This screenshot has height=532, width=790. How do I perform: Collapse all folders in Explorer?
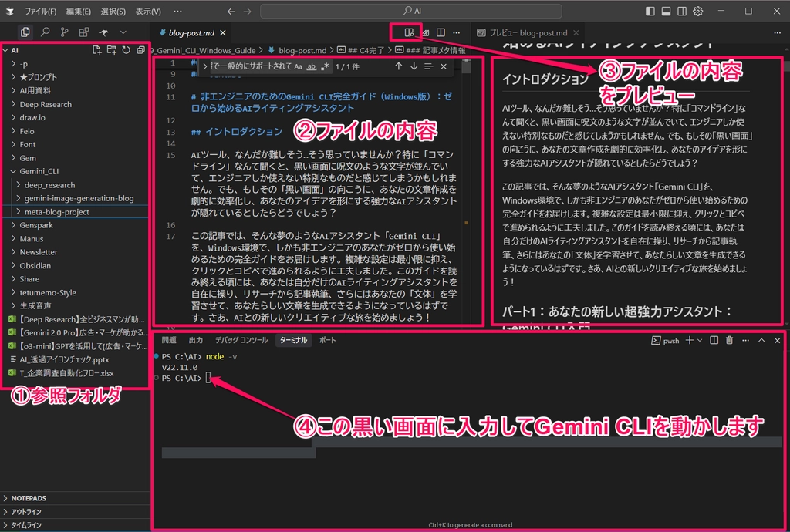tap(140, 50)
